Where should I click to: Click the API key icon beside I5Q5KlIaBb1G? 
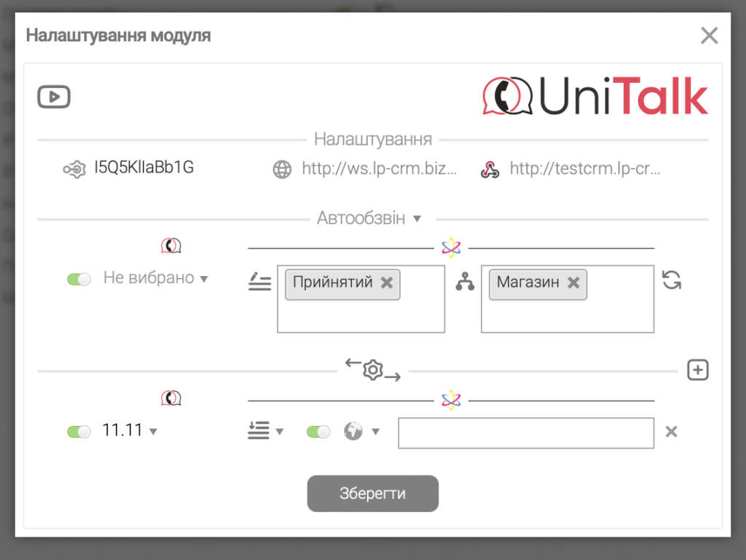pos(74,169)
